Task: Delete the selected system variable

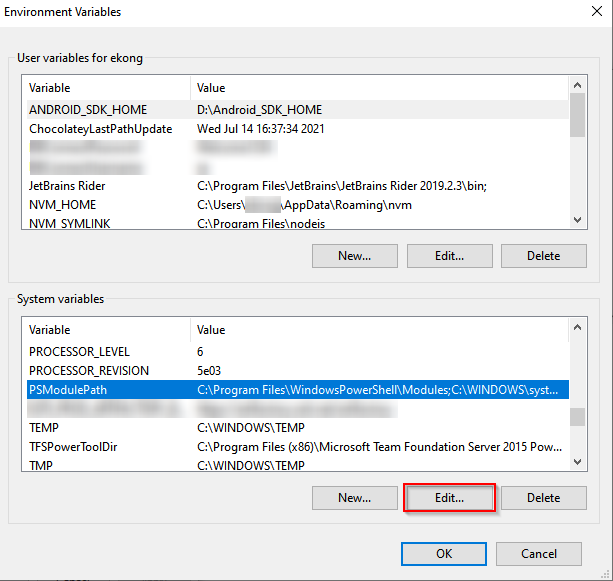Action: [x=543, y=497]
